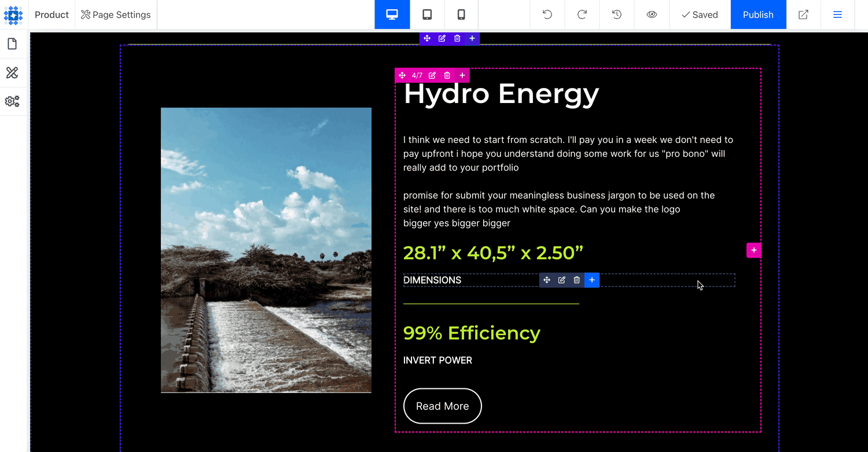Edit the DIMENSIONS element
868x452 pixels.
pos(562,280)
